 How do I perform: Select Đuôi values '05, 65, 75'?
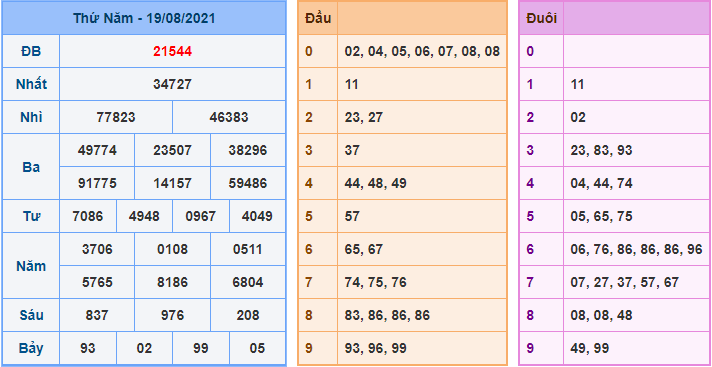click(x=602, y=216)
